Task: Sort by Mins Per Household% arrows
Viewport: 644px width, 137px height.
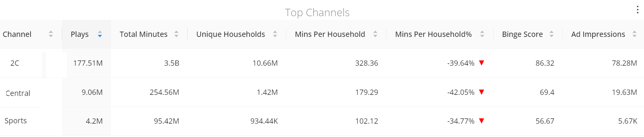Action: pos(482,34)
